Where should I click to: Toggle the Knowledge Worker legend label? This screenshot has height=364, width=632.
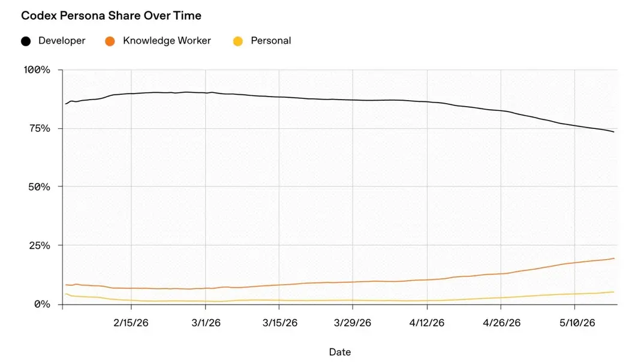coord(167,41)
